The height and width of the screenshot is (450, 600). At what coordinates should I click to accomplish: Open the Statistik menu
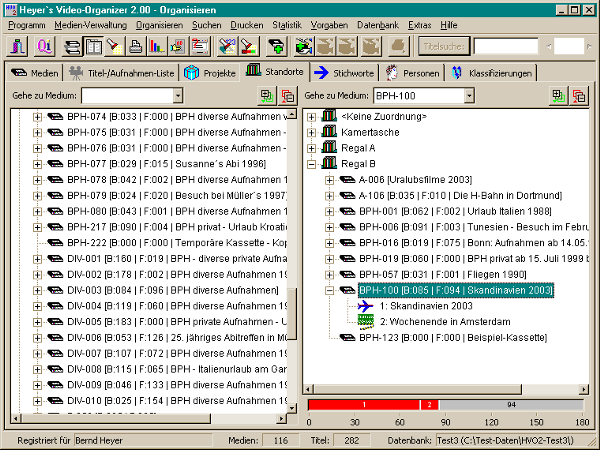coord(287,22)
